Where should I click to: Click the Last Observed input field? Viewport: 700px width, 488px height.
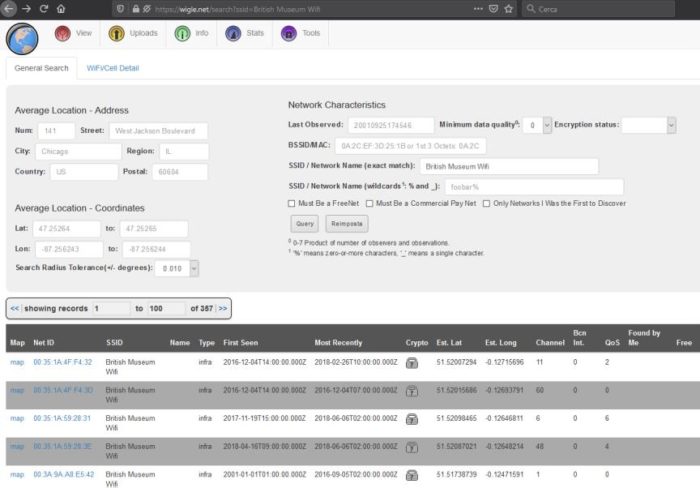point(391,125)
